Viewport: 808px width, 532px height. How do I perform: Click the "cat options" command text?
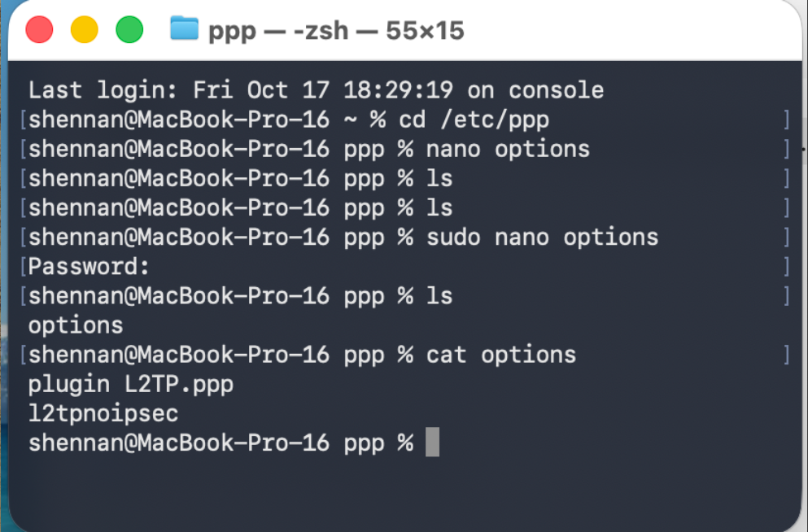(x=500, y=355)
